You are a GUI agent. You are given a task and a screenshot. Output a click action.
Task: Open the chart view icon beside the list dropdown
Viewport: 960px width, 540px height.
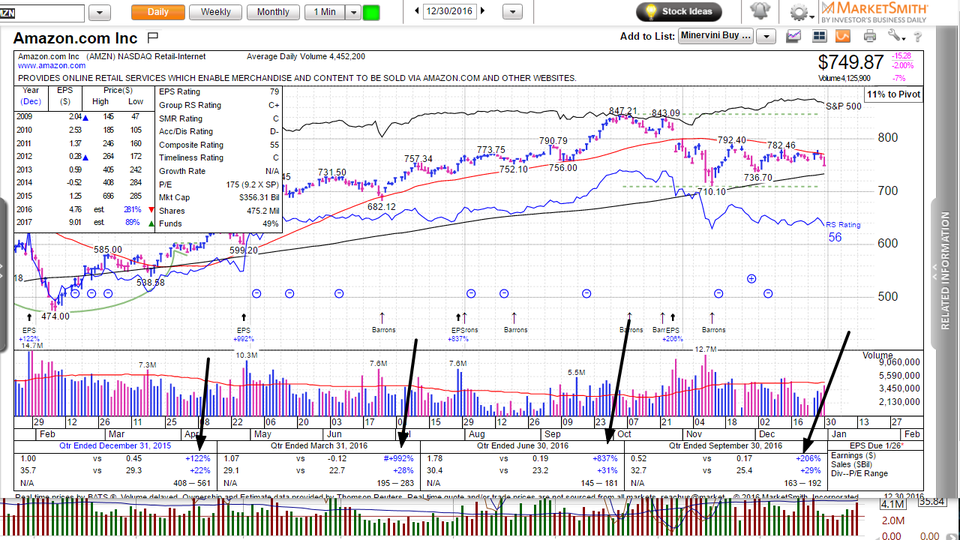point(793,37)
